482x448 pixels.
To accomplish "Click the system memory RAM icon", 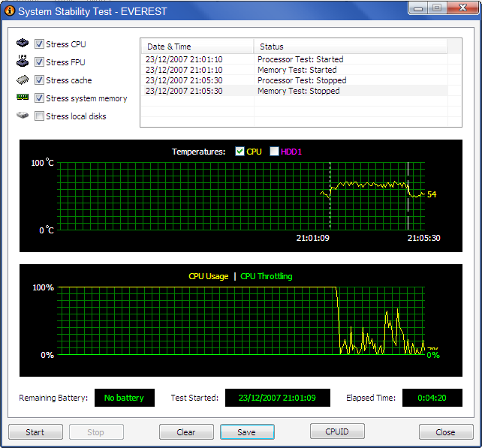I will point(23,98).
